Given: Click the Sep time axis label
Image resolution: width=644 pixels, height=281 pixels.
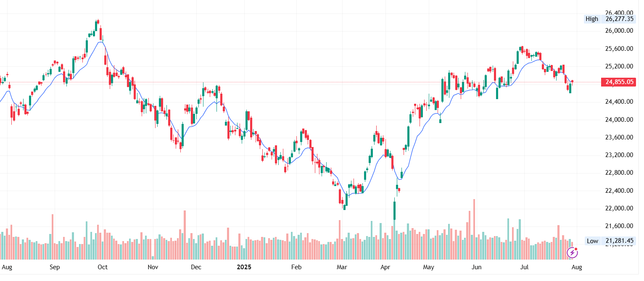Looking at the screenshot, I should point(54,267).
